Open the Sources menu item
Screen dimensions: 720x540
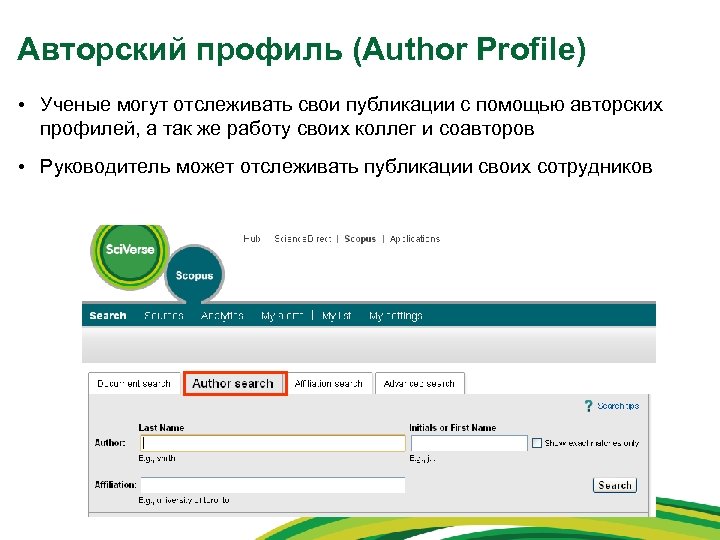pyautogui.click(x=164, y=315)
